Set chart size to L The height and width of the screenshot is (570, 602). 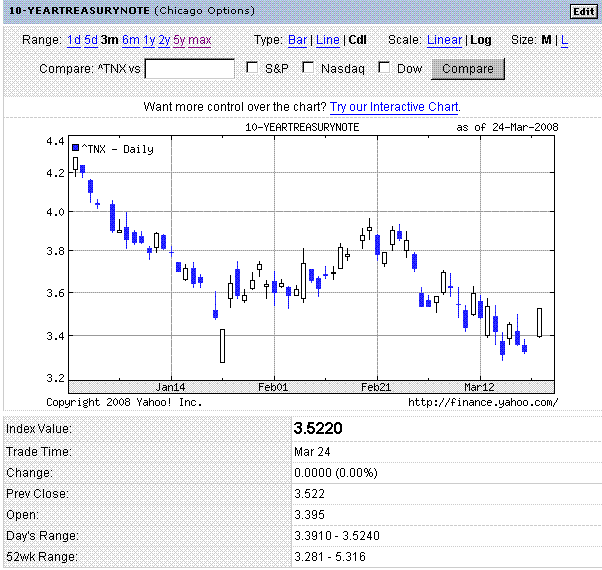pos(564,40)
